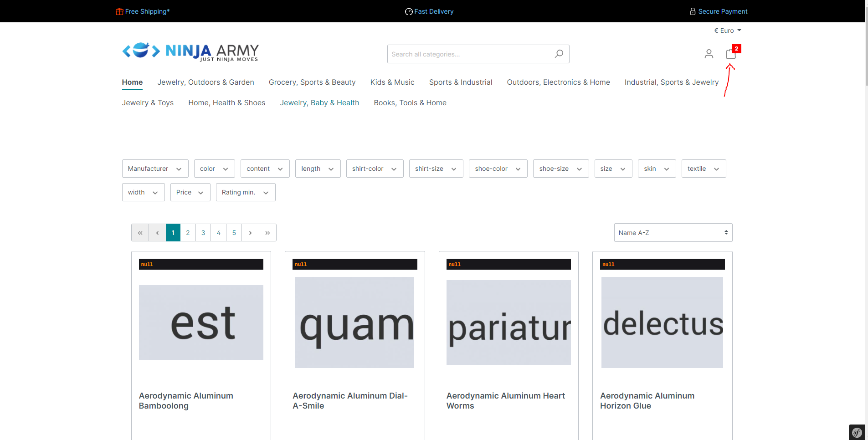
Task: Expand the length filter
Action: 318,169
